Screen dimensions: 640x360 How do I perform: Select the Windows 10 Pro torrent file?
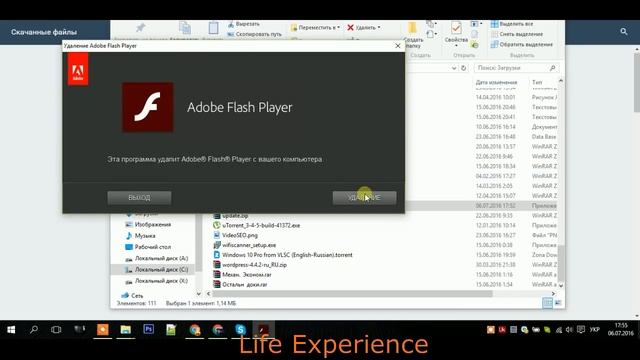click(283, 255)
